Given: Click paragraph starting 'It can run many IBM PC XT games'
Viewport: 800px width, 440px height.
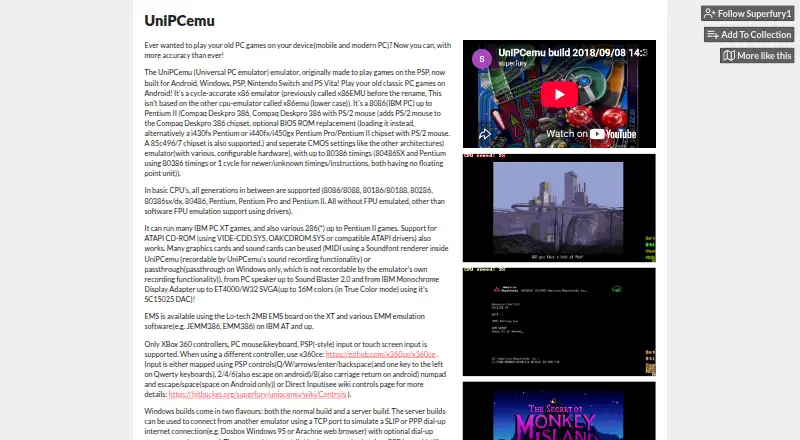Looking at the screenshot, I should [296, 263].
